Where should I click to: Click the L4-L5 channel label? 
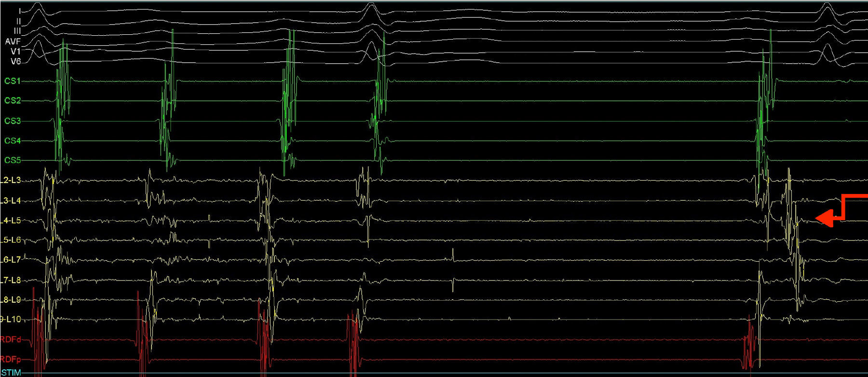pyautogui.click(x=11, y=221)
